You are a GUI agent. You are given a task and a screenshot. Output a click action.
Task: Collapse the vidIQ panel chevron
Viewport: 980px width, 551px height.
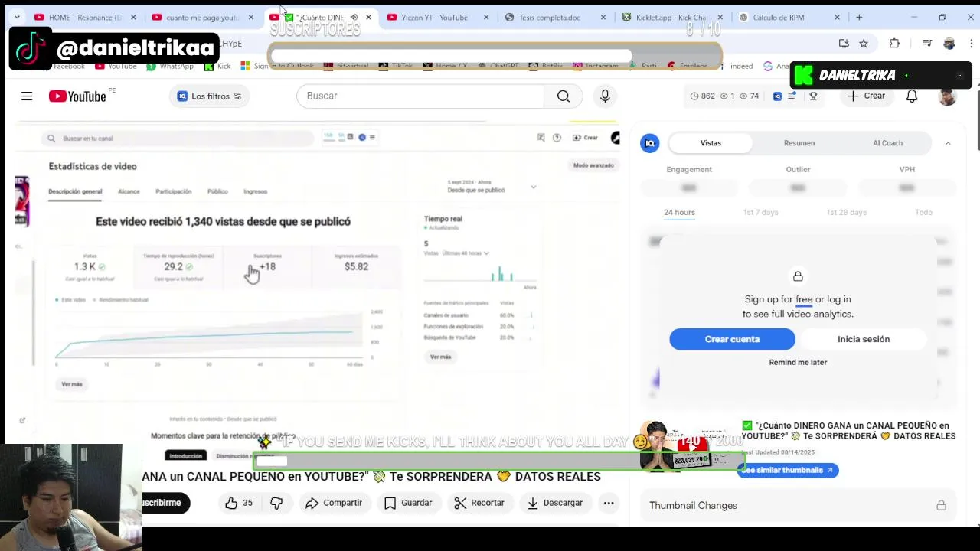948,143
